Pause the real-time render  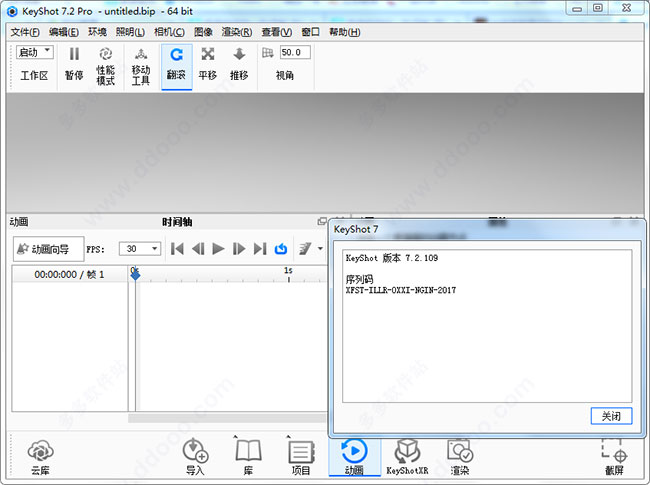pyautogui.click(x=74, y=65)
